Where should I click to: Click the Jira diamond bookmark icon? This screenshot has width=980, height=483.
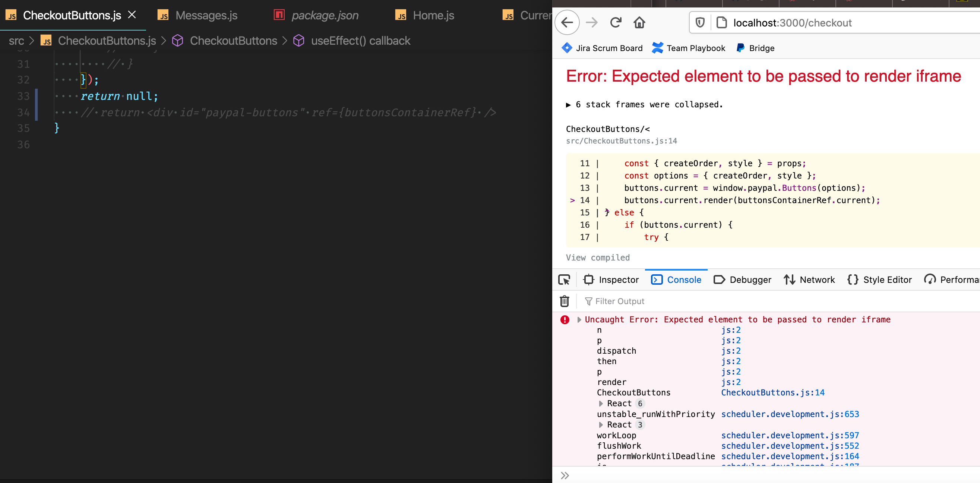(x=566, y=48)
